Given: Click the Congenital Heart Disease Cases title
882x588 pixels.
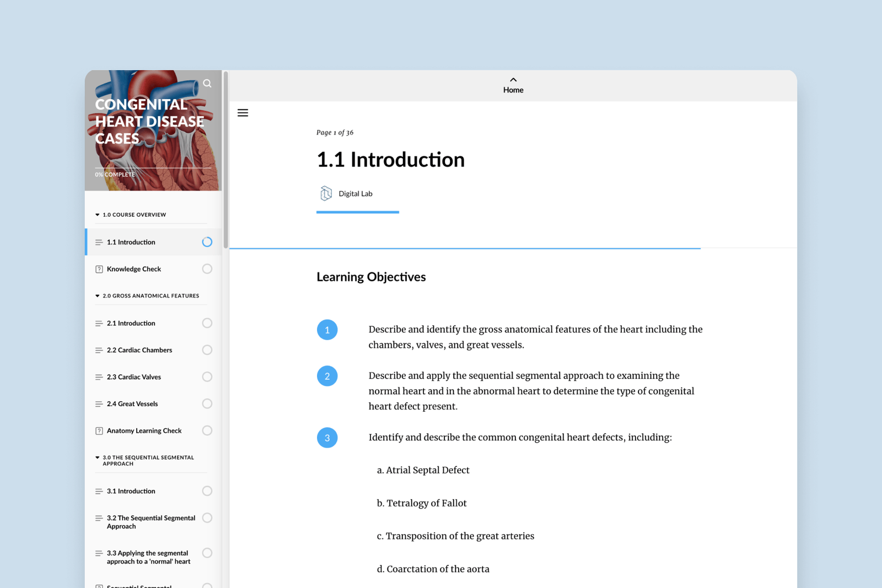Looking at the screenshot, I should pos(149,121).
